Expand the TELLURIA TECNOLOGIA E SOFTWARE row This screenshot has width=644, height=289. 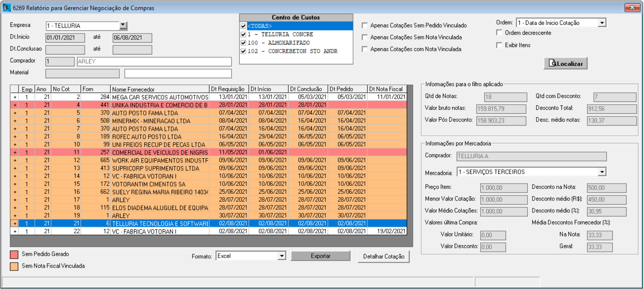coord(15,223)
